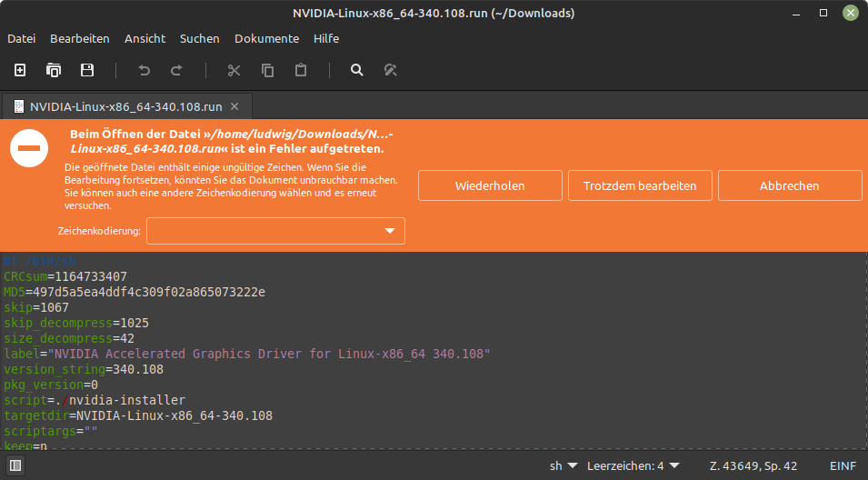
Task: Maximize the editor window
Action: pyautogui.click(x=823, y=14)
